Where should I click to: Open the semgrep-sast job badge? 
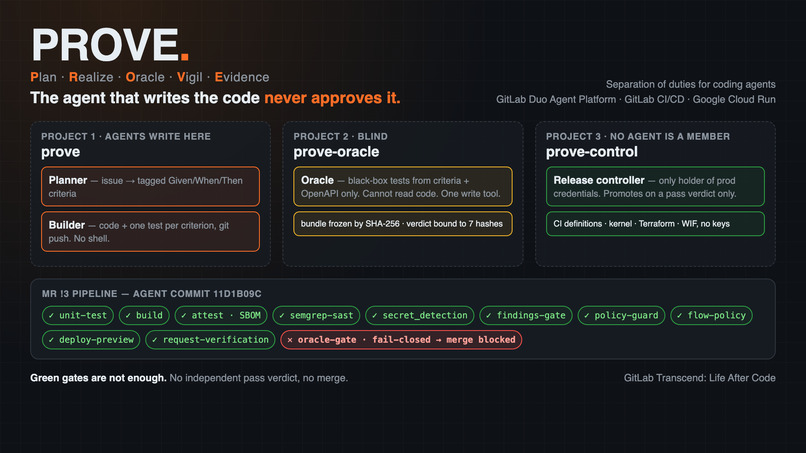pos(316,315)
